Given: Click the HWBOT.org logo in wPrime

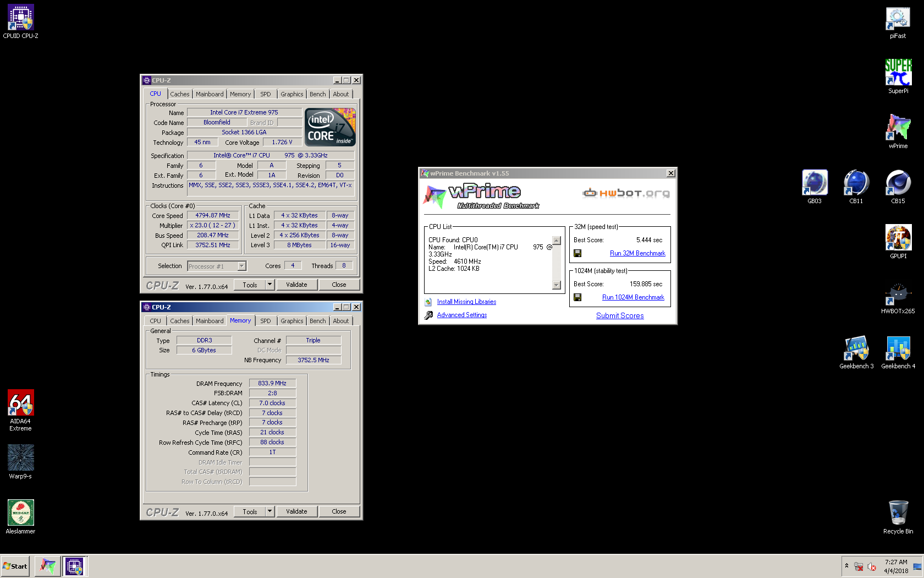Looking at the screenshot, I should click(x=626, y=193).
